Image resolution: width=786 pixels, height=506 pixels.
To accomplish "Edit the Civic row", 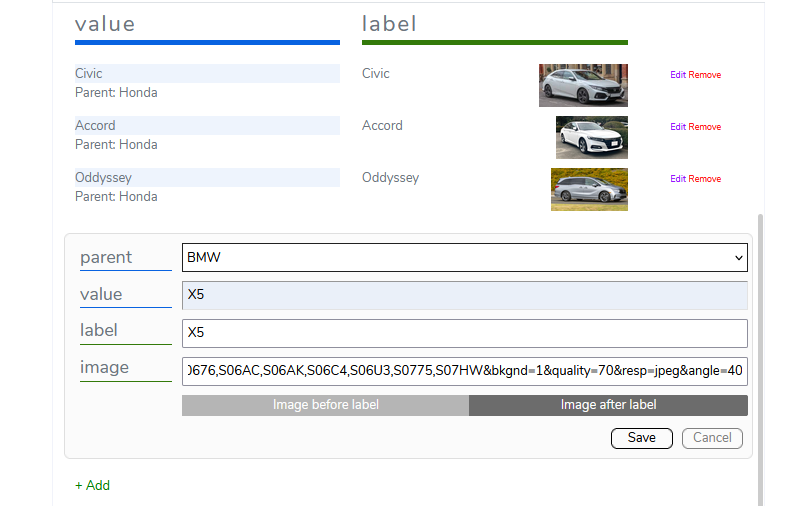I will click(678, 75).
